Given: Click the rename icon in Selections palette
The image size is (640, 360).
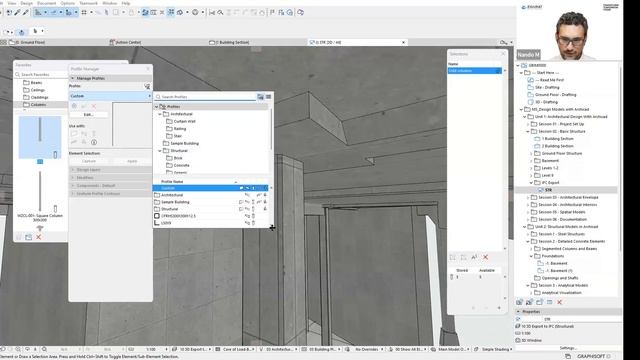Looking at the screenshot, I should (474, 257).
